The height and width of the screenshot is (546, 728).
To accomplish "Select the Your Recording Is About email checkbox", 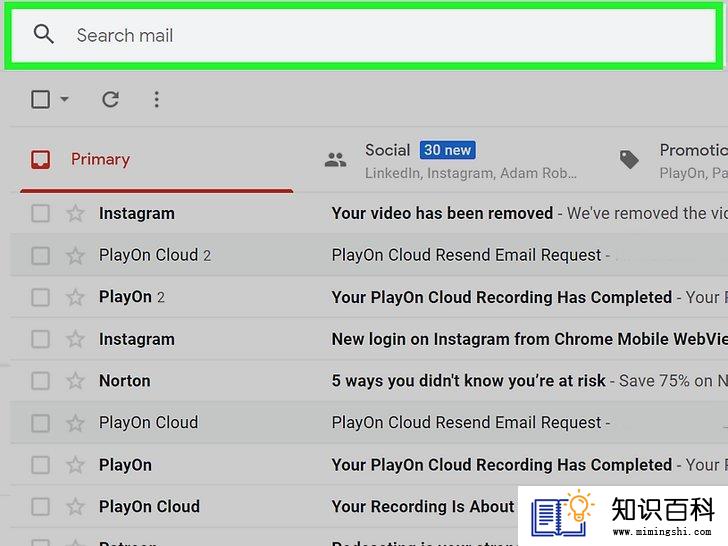I will 40,507.
